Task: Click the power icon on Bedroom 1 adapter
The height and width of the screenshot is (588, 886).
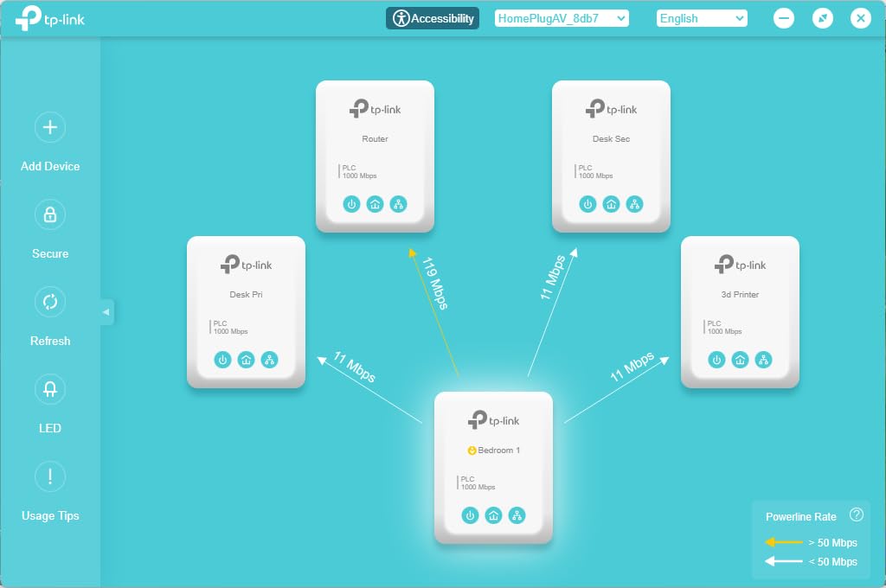Action: click(470, 515)
